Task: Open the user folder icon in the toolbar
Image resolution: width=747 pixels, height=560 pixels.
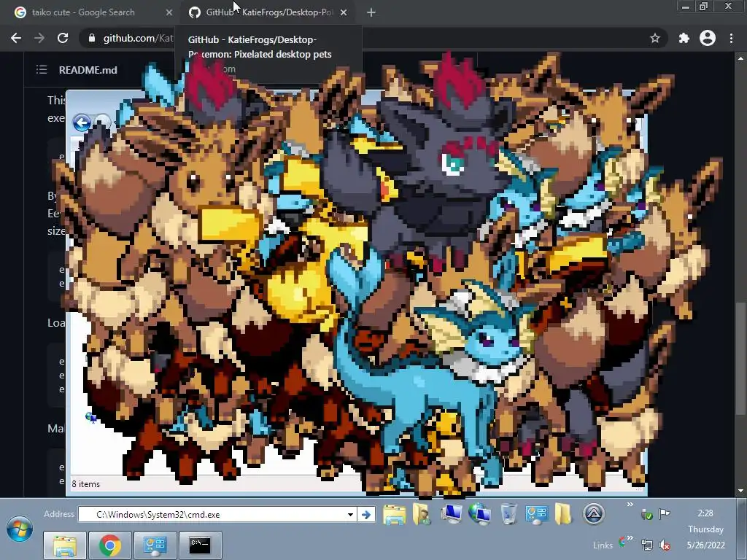Action: coord(422,514)
